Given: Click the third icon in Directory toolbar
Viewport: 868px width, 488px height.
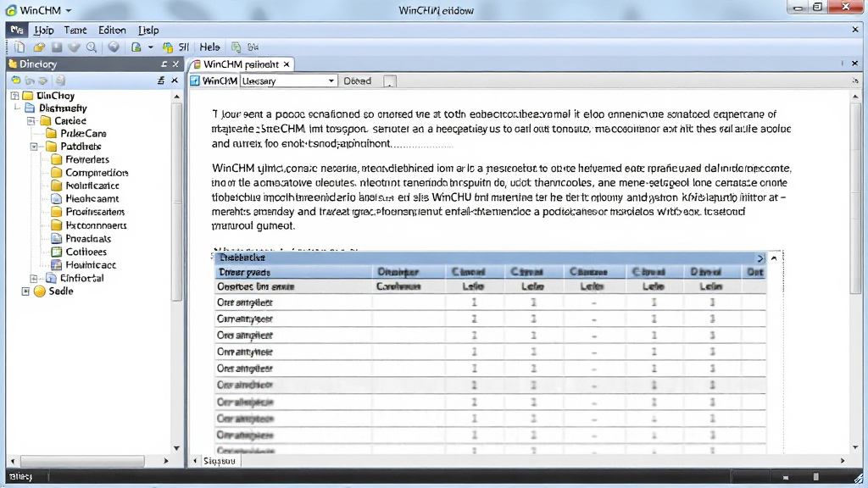Looking at the screenshot, I should (42, 80).
